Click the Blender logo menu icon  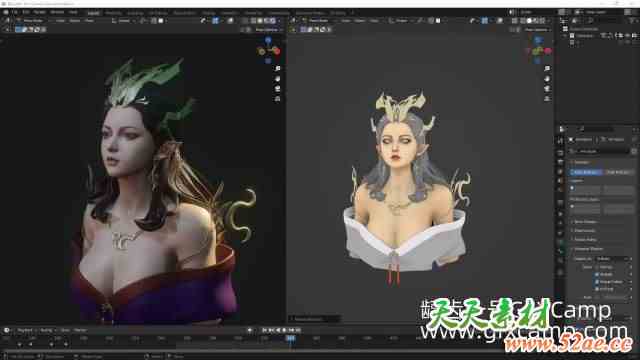6,12
